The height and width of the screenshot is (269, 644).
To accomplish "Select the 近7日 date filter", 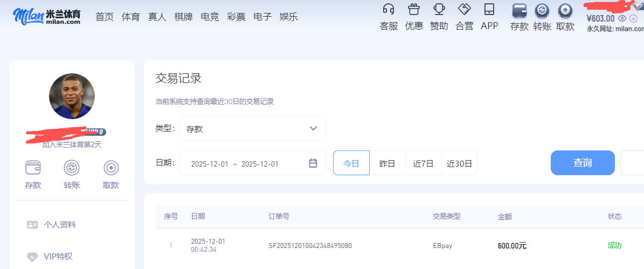I will (423, 163).
